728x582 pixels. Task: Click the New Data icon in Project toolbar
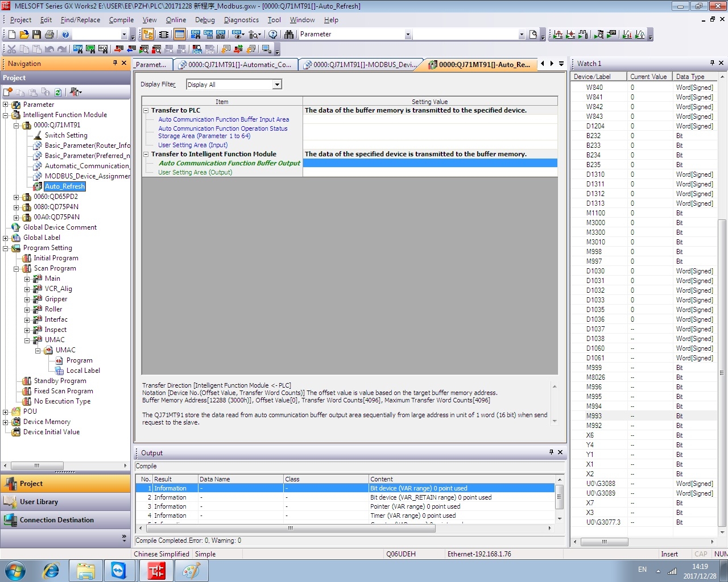pos(8,92)
